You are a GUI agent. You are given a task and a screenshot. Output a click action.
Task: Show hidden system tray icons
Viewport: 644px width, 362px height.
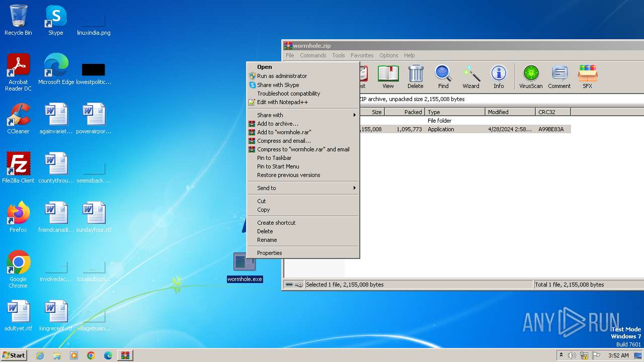pos(561,355)
